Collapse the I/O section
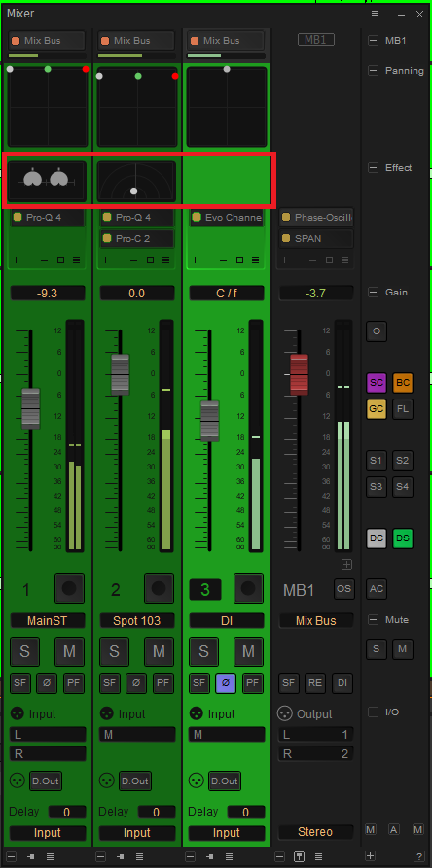The width and height of the screenshot is (432, 868). [374, 712]
